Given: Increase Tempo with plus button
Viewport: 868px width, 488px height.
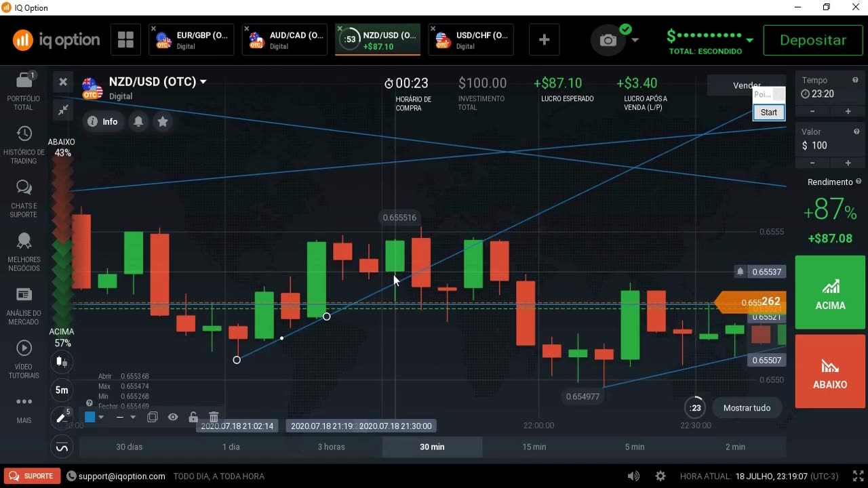Looking at the screenshot, I should pyautogui.click(x=848, y=111).
